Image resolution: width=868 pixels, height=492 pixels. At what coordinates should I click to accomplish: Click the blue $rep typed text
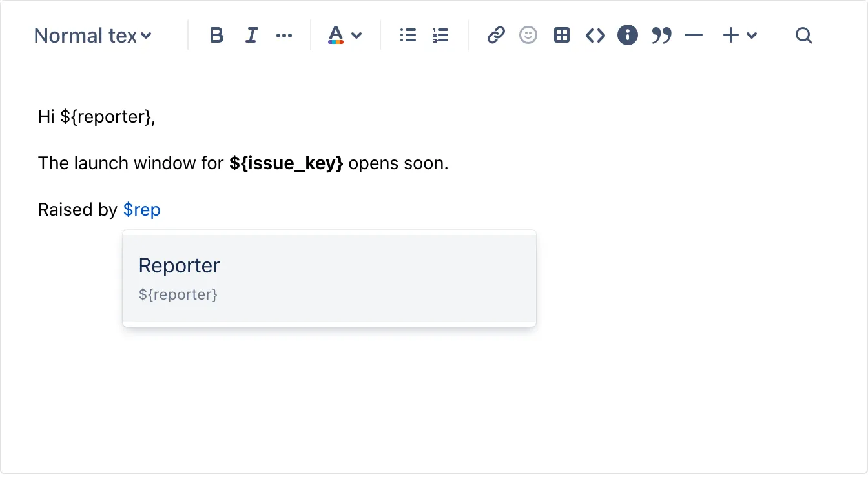[x=141, y=210]
